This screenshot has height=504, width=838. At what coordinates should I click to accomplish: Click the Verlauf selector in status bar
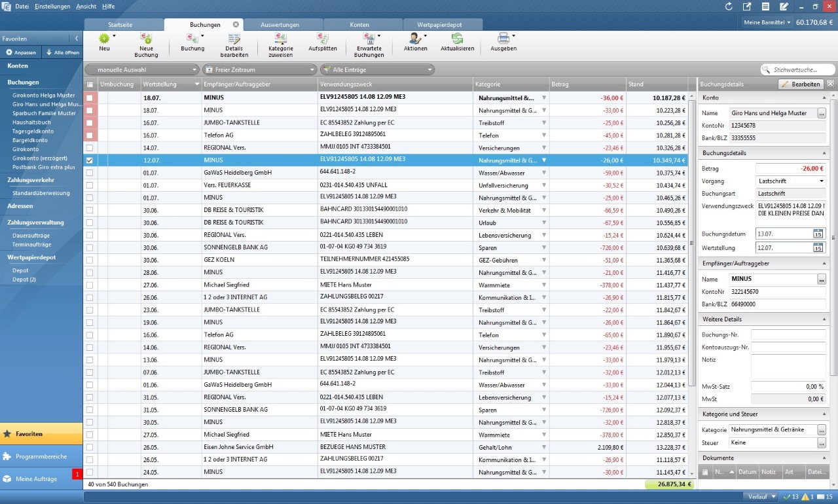(760, 497)
